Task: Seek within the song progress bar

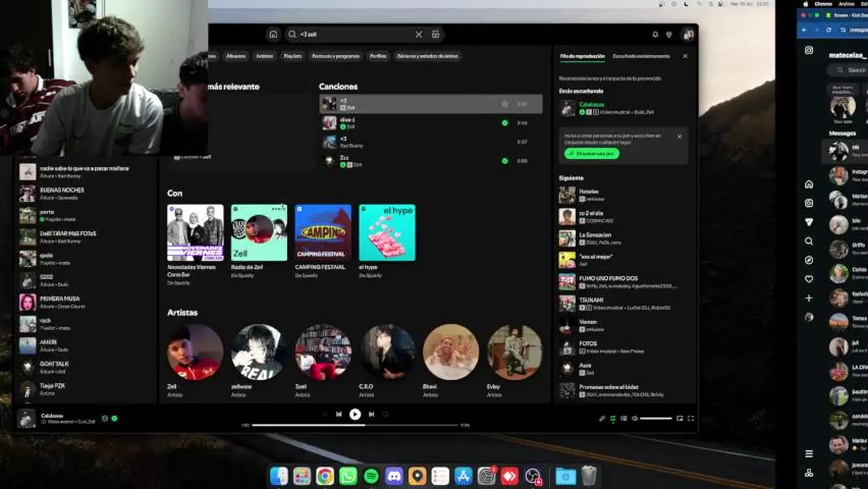Action: coord(355,425)
